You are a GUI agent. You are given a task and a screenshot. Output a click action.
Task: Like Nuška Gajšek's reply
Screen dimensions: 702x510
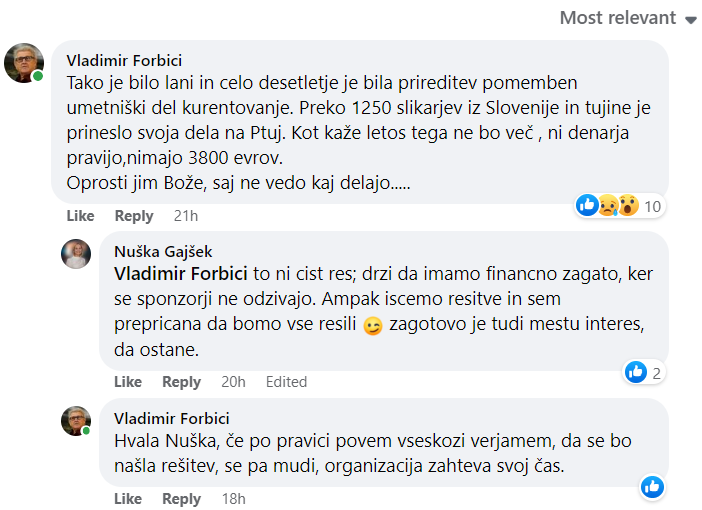tap(128, 382)
